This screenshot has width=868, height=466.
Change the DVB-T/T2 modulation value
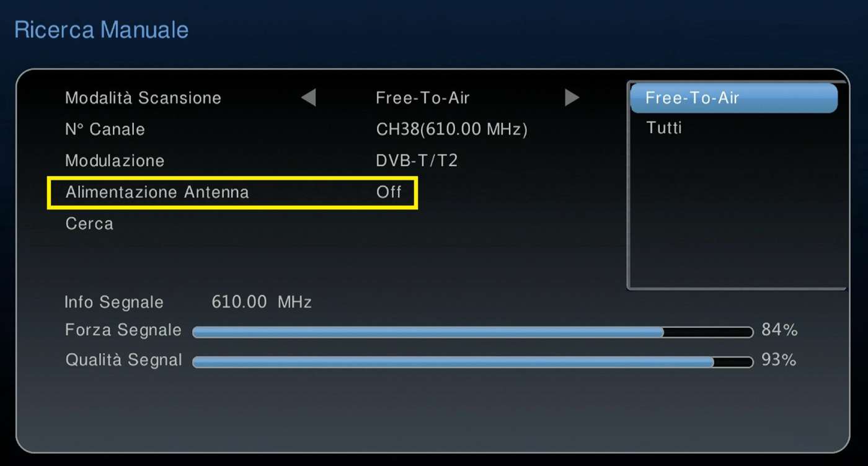coord(417,161)
